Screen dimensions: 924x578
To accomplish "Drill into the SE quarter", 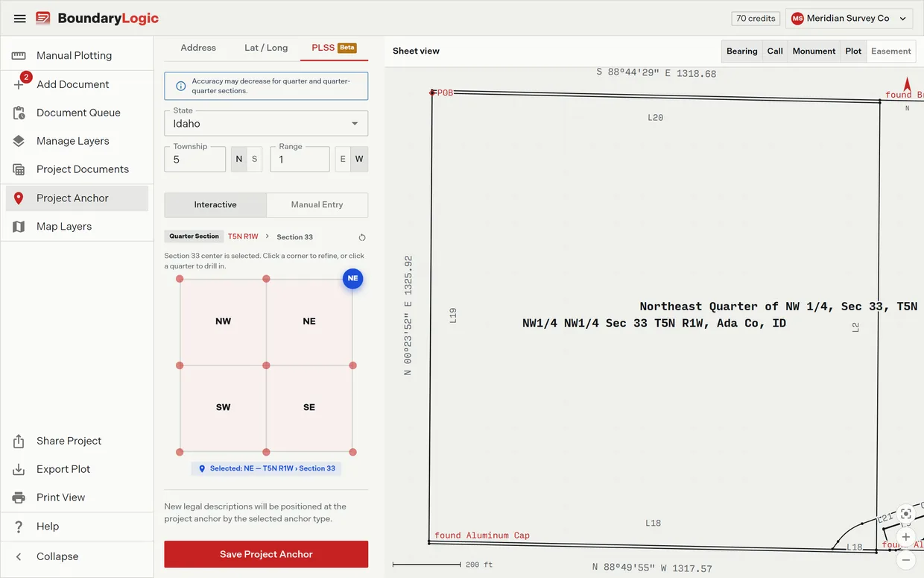I will pos(309,407).
